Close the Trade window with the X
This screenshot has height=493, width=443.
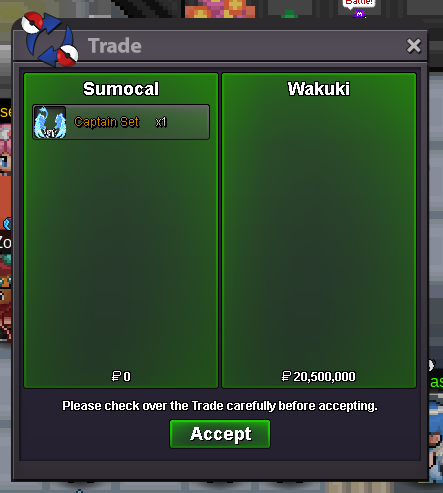pos(414,46)
